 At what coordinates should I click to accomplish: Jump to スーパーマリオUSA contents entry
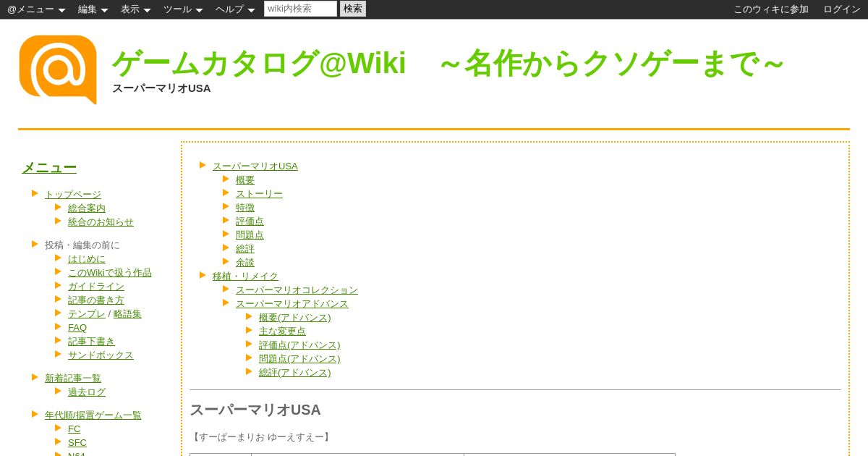tap(255, 166)
